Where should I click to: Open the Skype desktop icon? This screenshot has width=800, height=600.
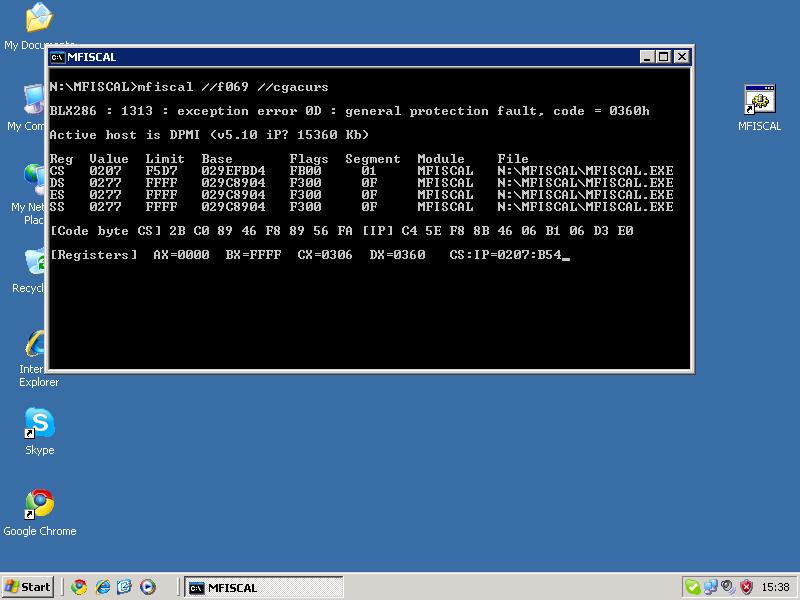tap(39, 425)
